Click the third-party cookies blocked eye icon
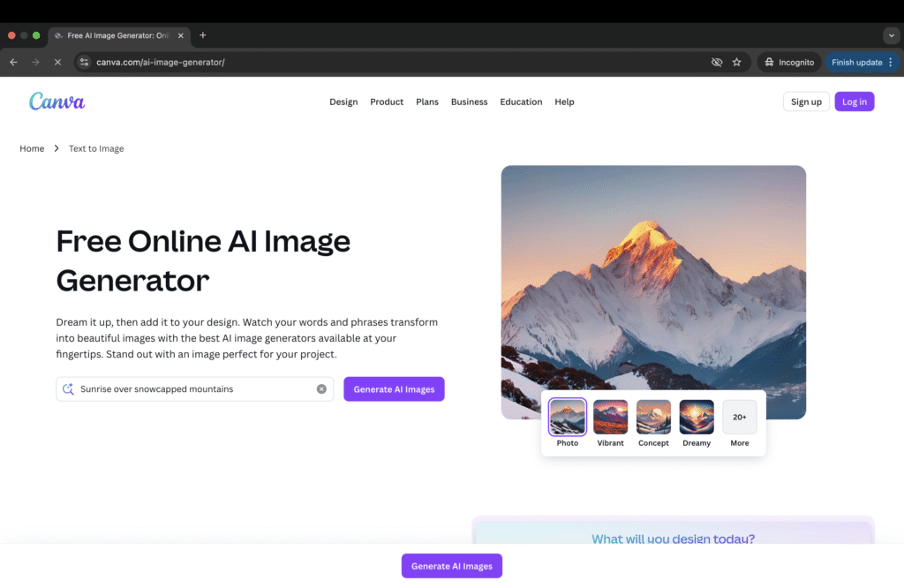The height and width of the screenshot is (588, 904). point(717,63)
